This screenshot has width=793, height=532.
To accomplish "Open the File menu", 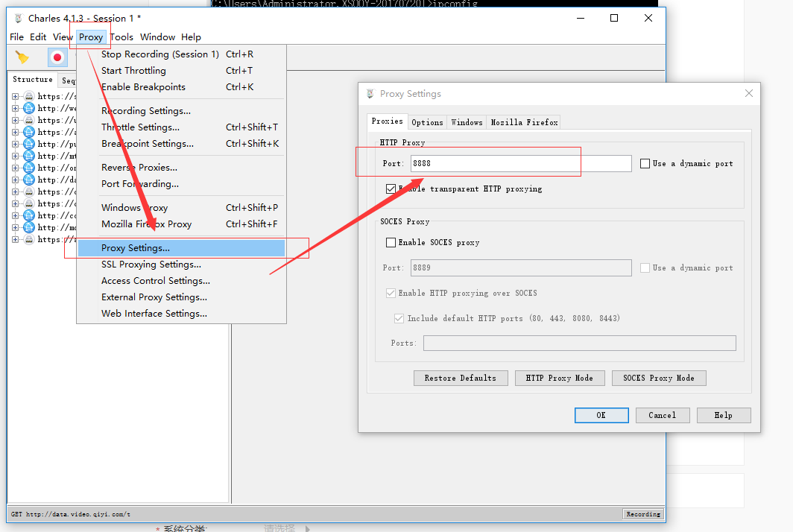I will pos(16,37).
